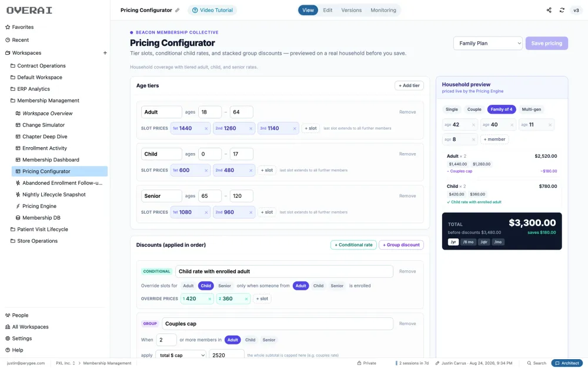Open the 'total $ cap' dropdown
The width and height of the screenshot is (588, 368).
(x=182, y=355)
